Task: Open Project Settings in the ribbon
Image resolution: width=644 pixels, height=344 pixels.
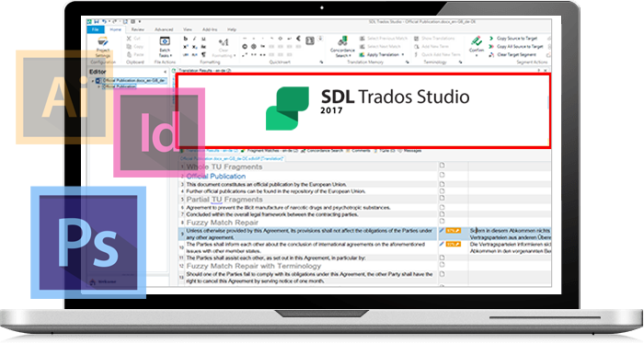Action: 103,47
